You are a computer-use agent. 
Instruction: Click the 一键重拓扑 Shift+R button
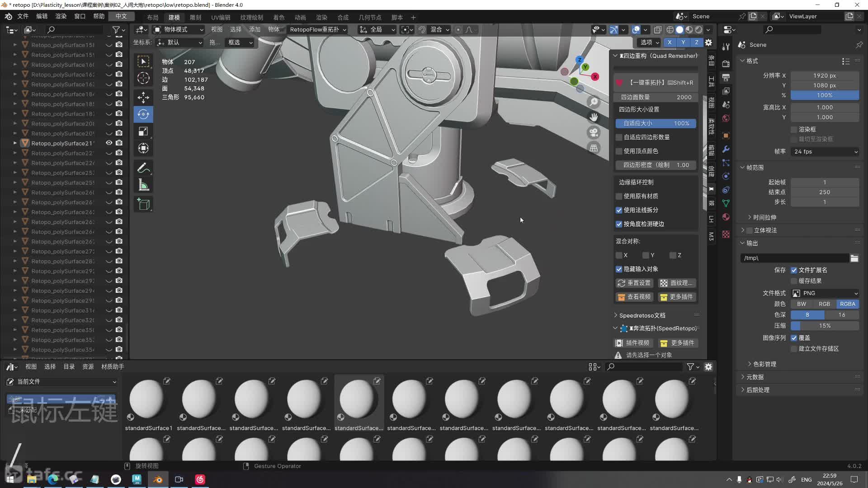656,83
